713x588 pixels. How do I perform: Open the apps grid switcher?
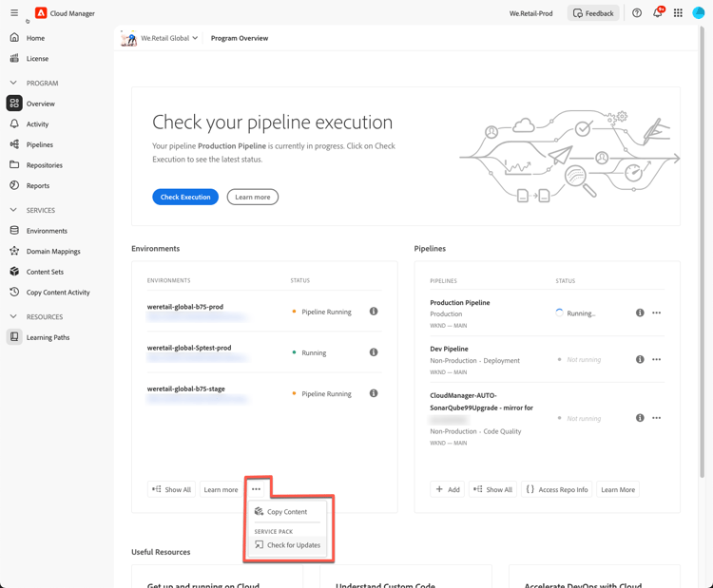coord(678,13)
